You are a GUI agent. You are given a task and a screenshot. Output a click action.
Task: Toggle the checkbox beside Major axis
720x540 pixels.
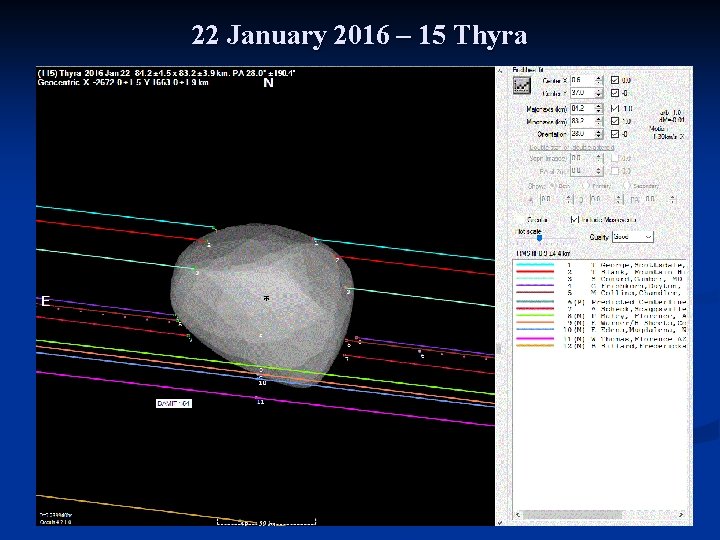click(x=615, y=108)
